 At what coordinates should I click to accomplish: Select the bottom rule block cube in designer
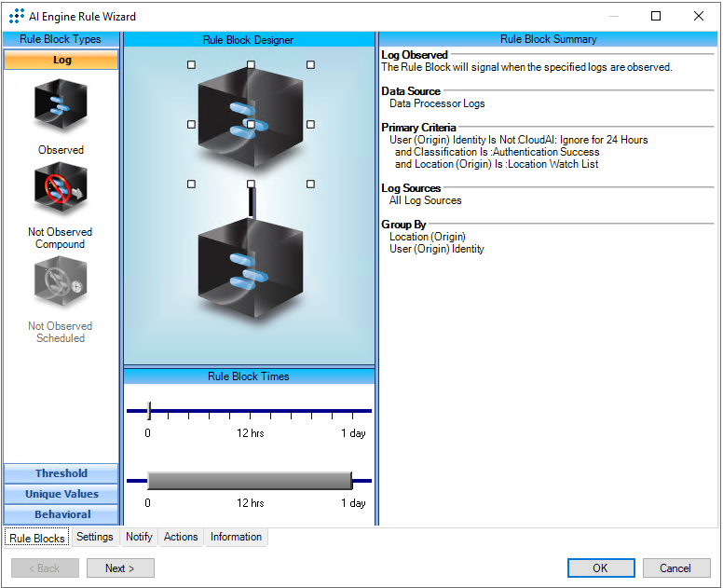click(x=250, y=264)
